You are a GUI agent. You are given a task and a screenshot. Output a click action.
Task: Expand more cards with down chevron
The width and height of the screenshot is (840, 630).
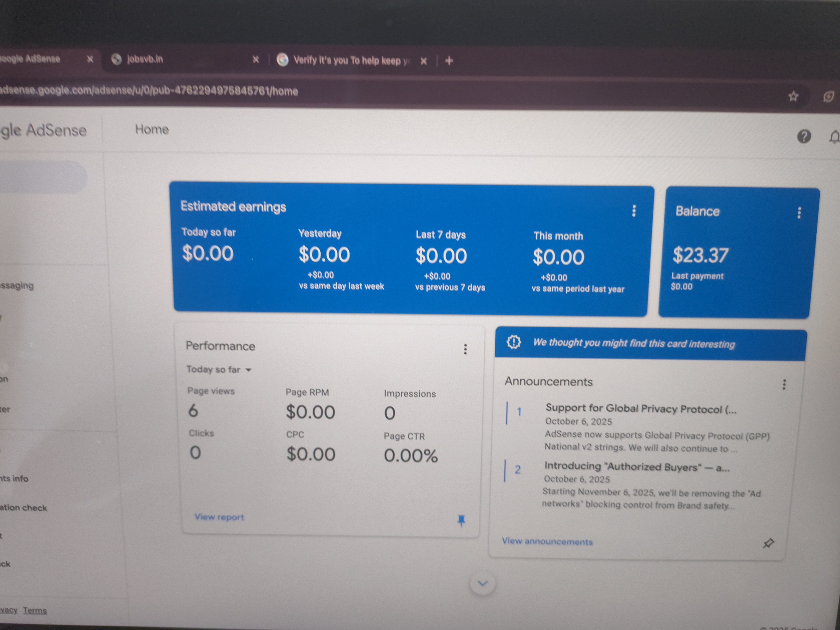pos(483,584)
